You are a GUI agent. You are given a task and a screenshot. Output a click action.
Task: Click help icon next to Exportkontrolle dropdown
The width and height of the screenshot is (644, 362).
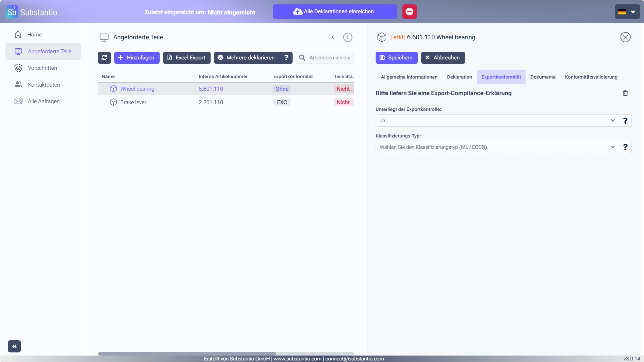[x=625, y=121]
